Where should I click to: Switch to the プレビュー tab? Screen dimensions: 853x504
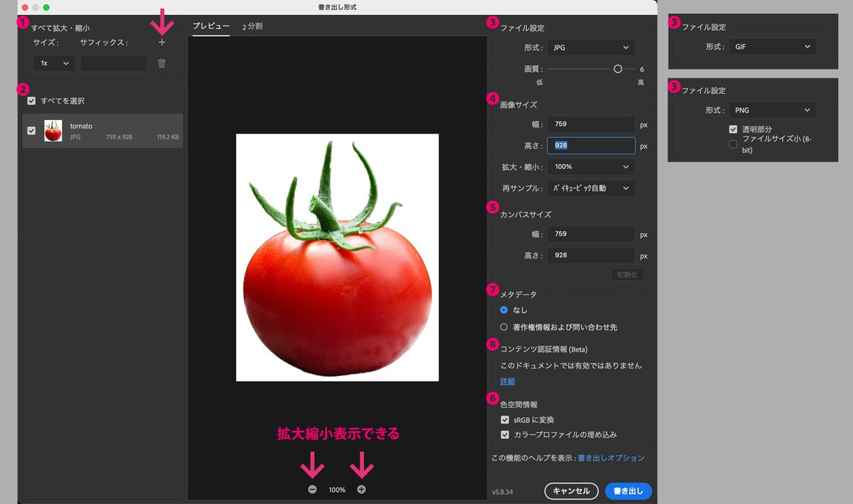pos(211,26)
